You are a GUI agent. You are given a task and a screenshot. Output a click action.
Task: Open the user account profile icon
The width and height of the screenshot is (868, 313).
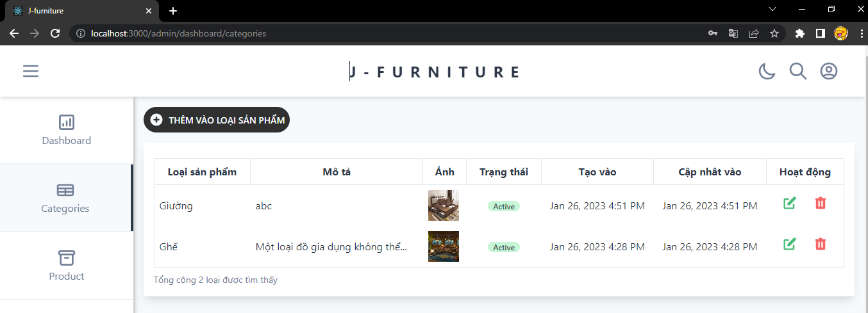(x=829, y=71)
